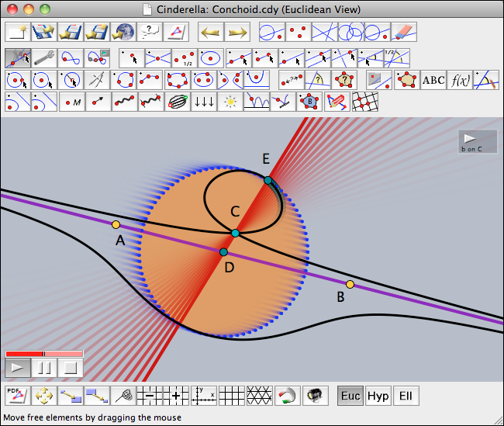The width and height of the screenshot is (504, 426).
Task: Select the ABC text tool
Action: (x=433, y=80)
